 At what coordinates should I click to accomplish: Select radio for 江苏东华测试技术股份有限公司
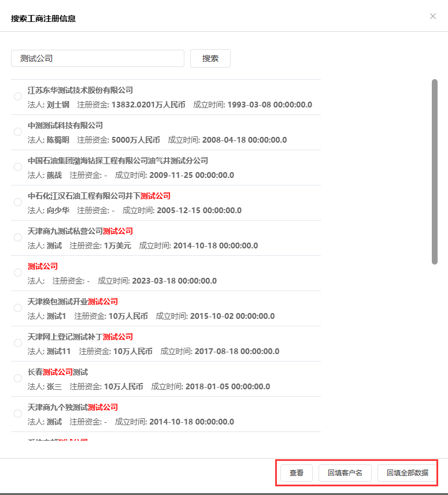[x=18, y=97]
